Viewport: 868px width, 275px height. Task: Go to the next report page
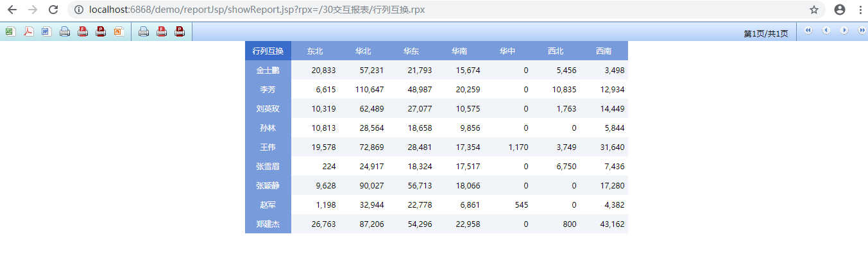coord(844,30)
